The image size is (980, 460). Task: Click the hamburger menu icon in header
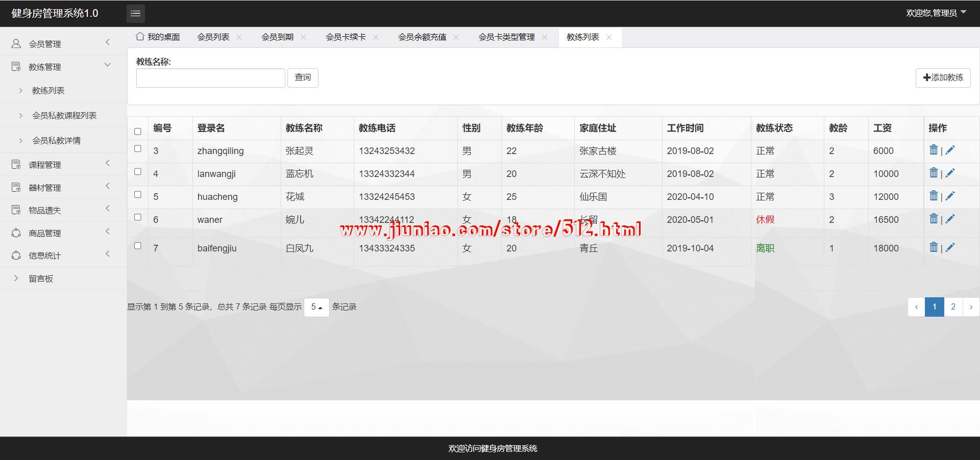(135, 14)
